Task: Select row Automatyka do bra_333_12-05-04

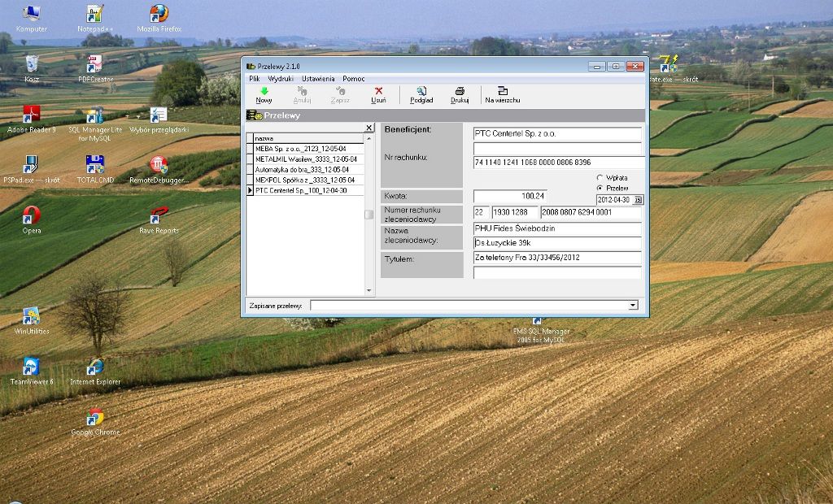Action: point(308,169)
